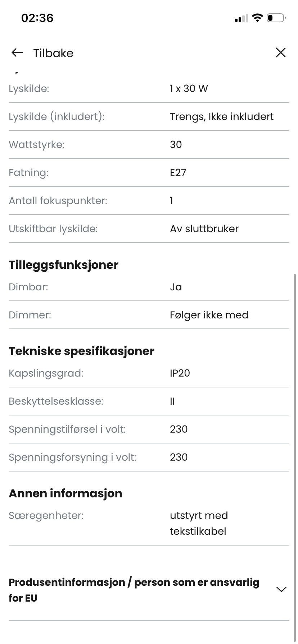Tap the 02:36 clock in status bar
Image resolution: width=298 pixels, height=644 pixels.
(x=37, y=18)
